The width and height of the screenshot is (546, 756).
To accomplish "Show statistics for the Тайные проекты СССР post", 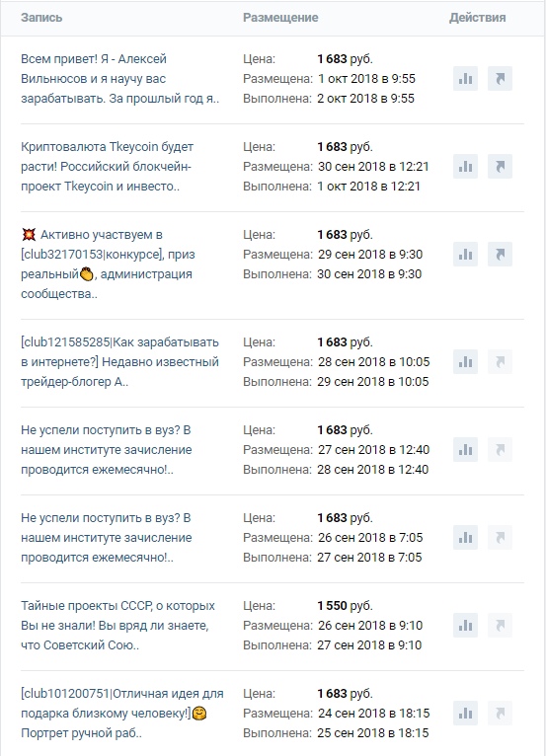I will point(465,626).
